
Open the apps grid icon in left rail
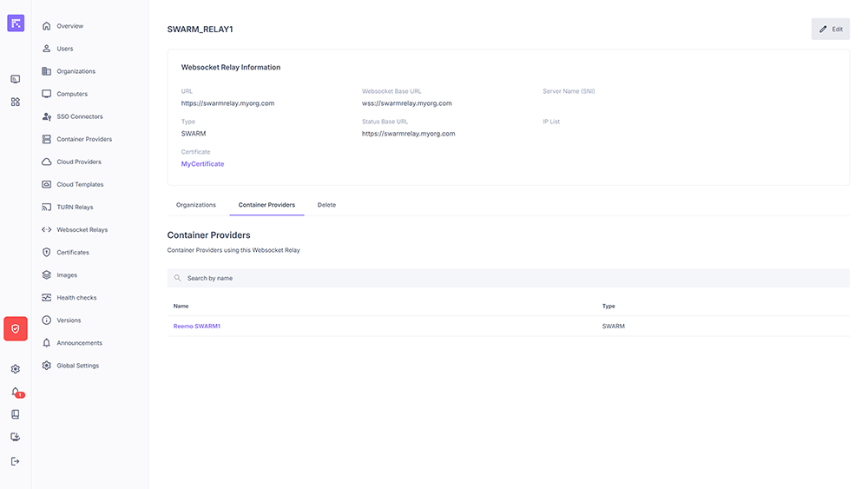[x=16, y=102]
